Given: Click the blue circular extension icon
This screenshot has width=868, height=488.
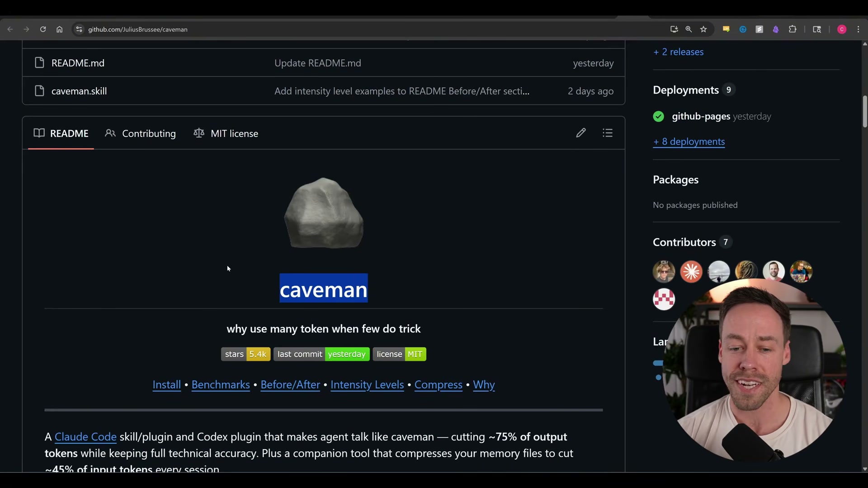Looking at the screenshot, I should [743, 29].
